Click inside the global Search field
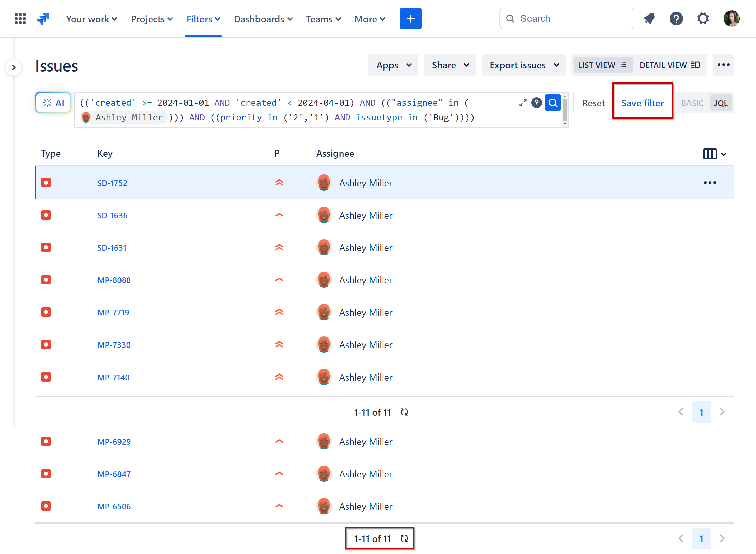 tap(567, 19)
